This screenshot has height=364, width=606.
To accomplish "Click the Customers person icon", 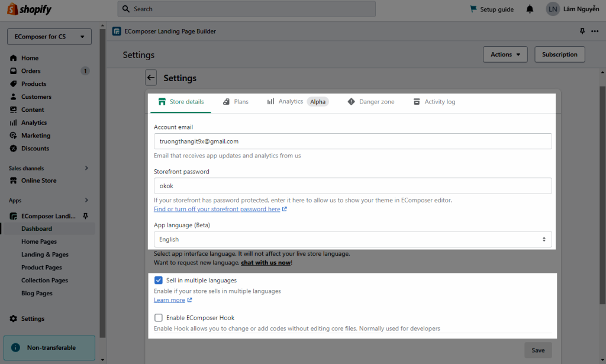I will tap(14, 96).
